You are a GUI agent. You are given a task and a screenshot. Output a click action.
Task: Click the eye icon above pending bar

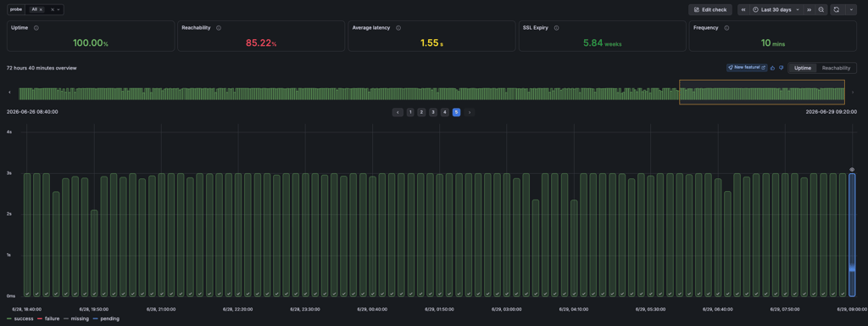pyautogui.click(x=852, y=170)
